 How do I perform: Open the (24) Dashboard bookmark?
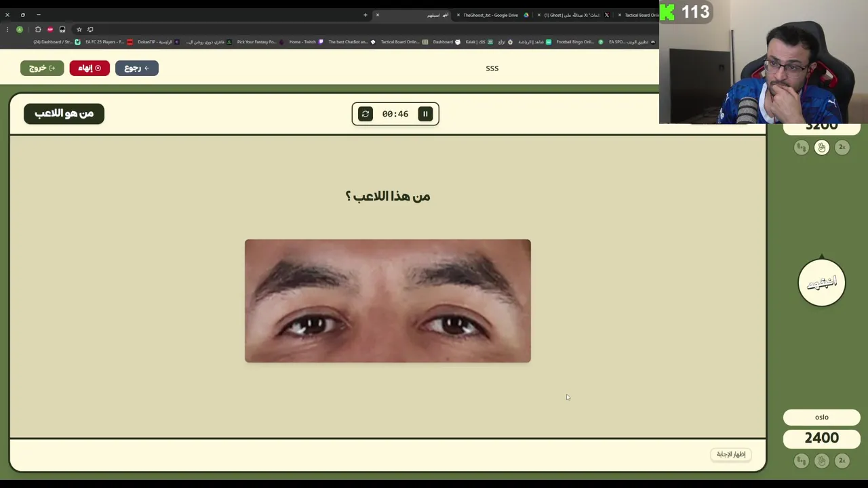pyautogui.click(x=57, y=42)
